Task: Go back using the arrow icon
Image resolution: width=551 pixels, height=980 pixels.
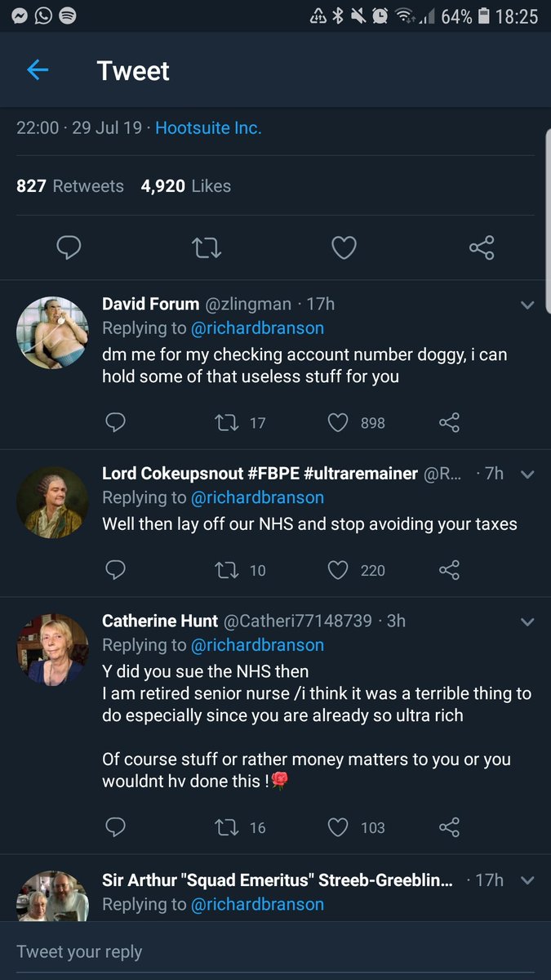Action: coord(38,71)
